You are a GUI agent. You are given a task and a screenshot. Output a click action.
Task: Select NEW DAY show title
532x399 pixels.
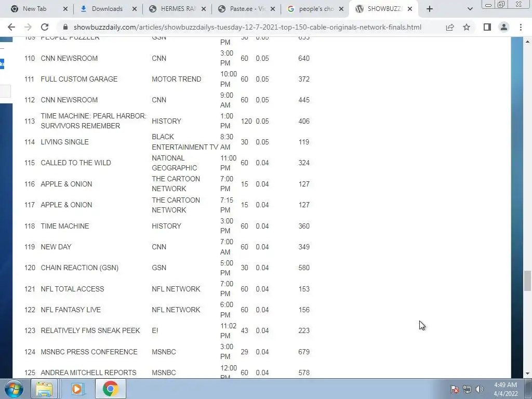(56, 247)
